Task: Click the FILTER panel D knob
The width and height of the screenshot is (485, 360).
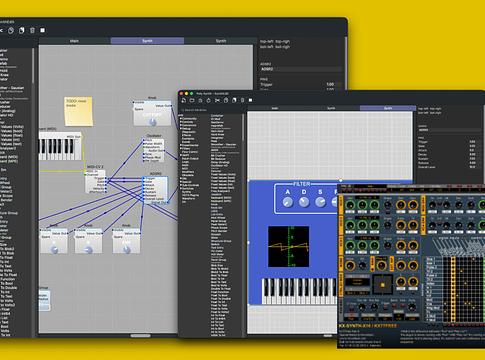Action: pos(304,202)
